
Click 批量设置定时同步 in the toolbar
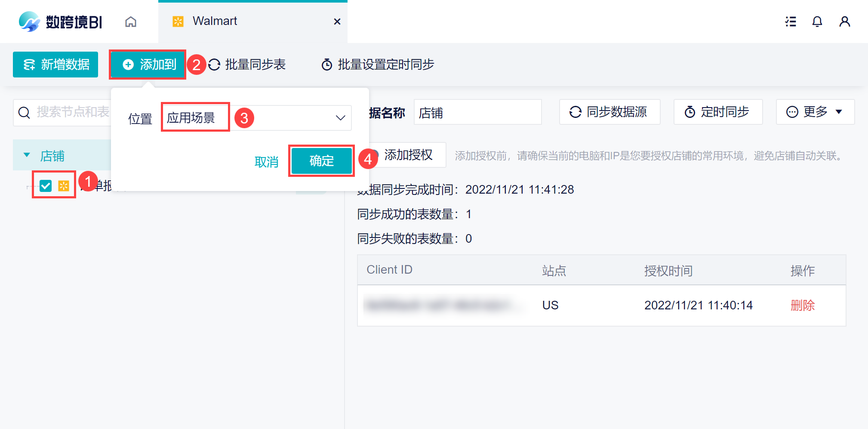[378, 65]
